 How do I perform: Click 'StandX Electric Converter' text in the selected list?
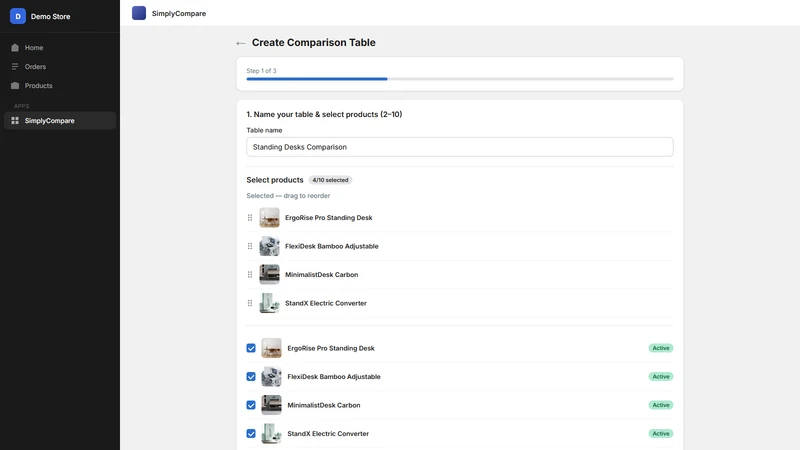(x=326, y=303)
